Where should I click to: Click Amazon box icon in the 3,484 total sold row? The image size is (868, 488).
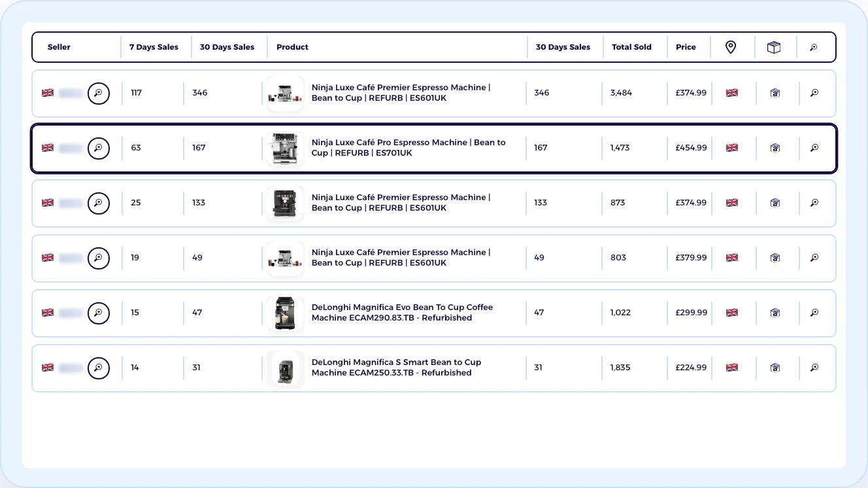(775, 93)
